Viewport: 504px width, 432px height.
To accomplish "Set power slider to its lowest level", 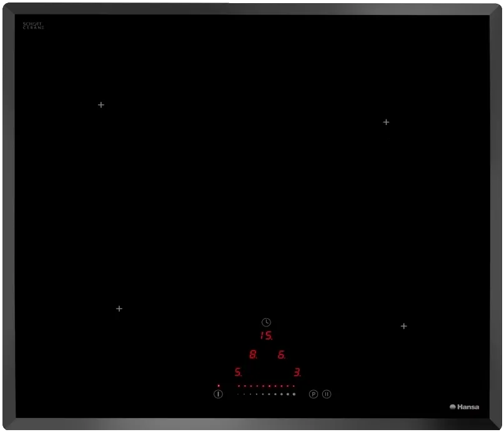I will point(238,394).
